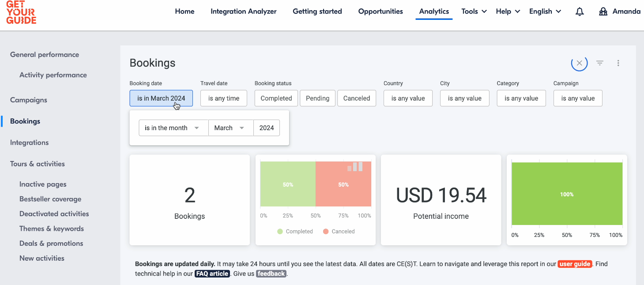The height and width of the screenshot is (285, 644).
Task: Click the '2 Bookings' tile
Action: [x=190, y=200]
